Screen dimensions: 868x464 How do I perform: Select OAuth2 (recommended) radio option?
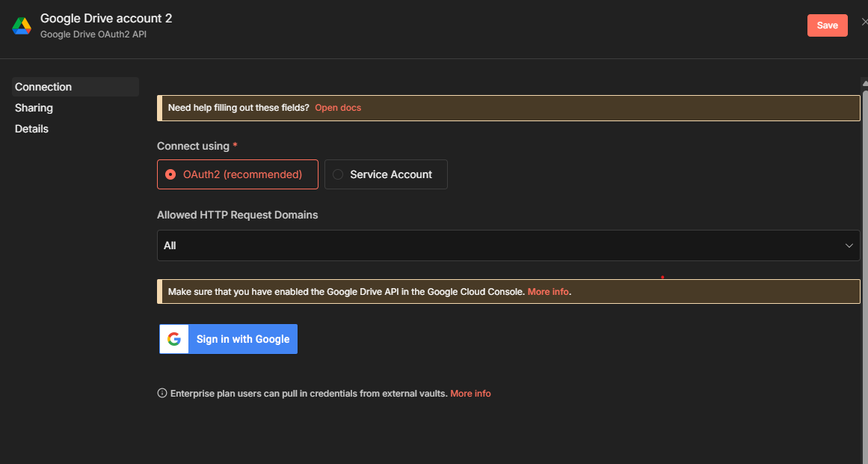(x=170, y=174)
